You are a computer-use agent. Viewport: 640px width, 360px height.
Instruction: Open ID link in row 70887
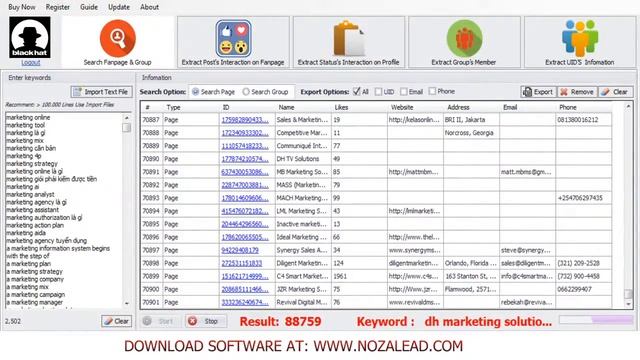(245, 120)
